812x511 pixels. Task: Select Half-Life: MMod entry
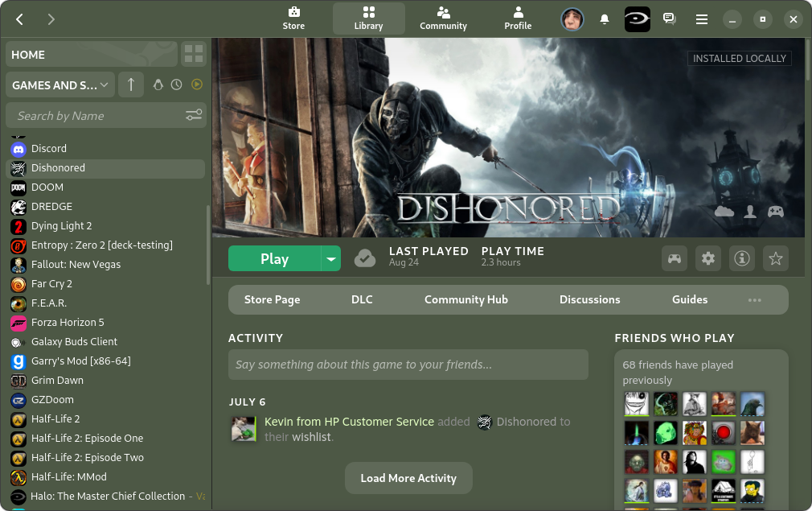point(105,476)
